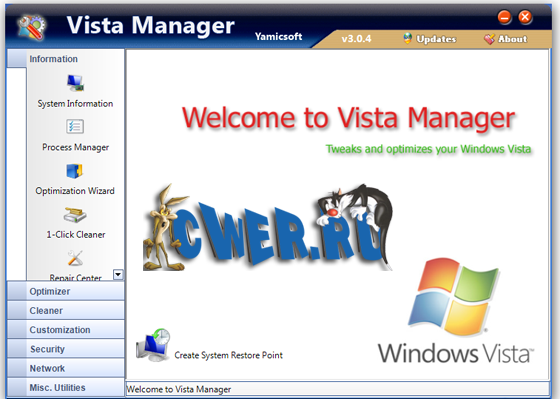
Task: Close the Vista Manager window
Action: pyautogui.click(x=525, y=17)
